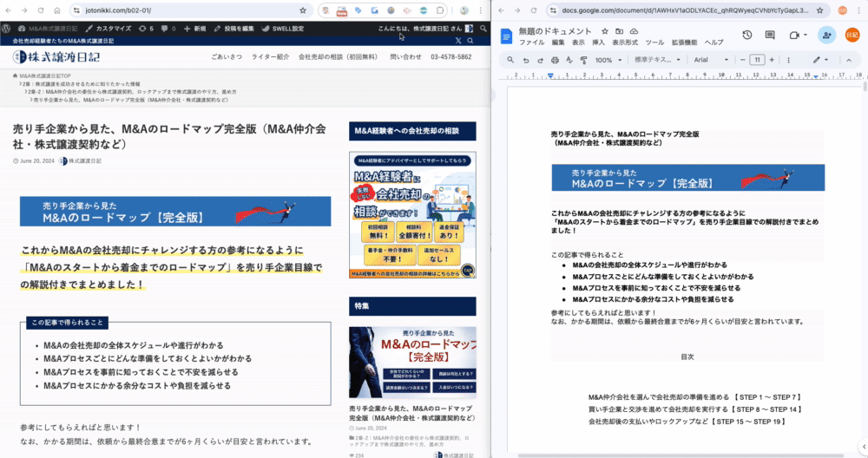Open the ごあいさつ navigation link
This screenshot has height=458, width=868.
click(x=227, y=56)
